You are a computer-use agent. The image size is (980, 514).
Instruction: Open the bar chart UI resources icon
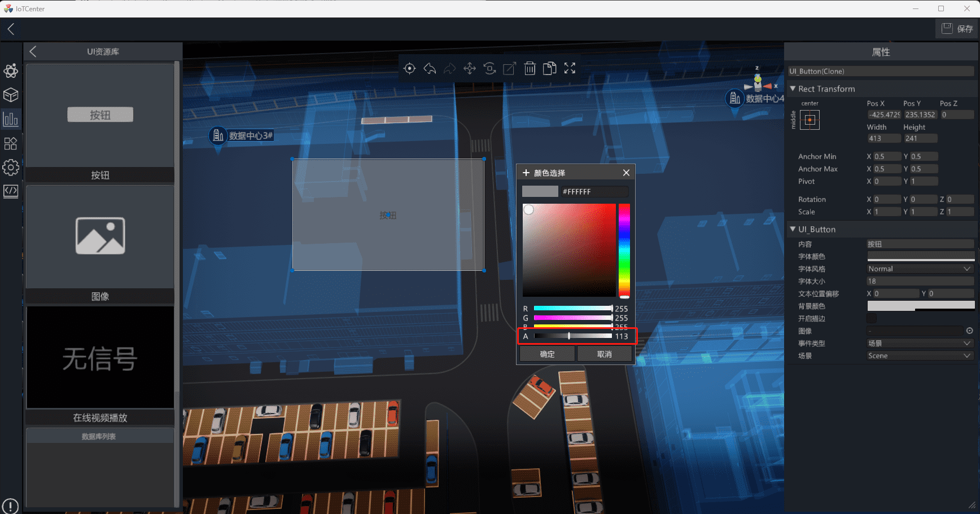click(x=11, y=119)
